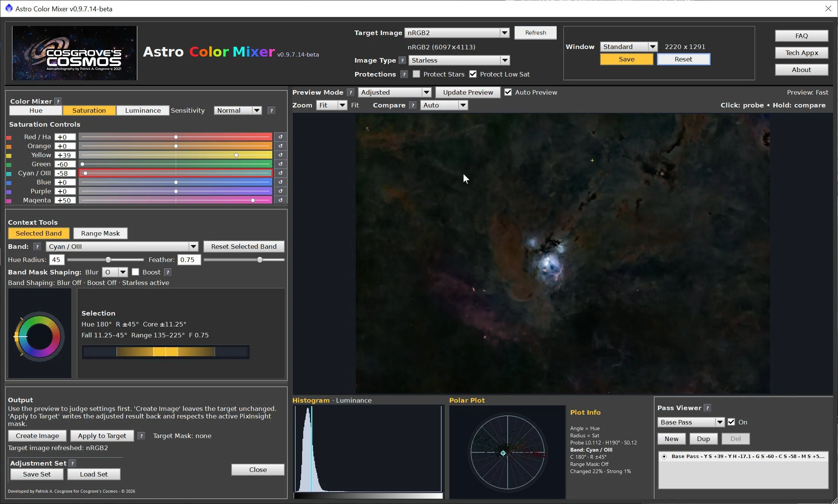The image size is (838, 504).
Task: Open help for Adjustment Set
Action: [72, 463]
